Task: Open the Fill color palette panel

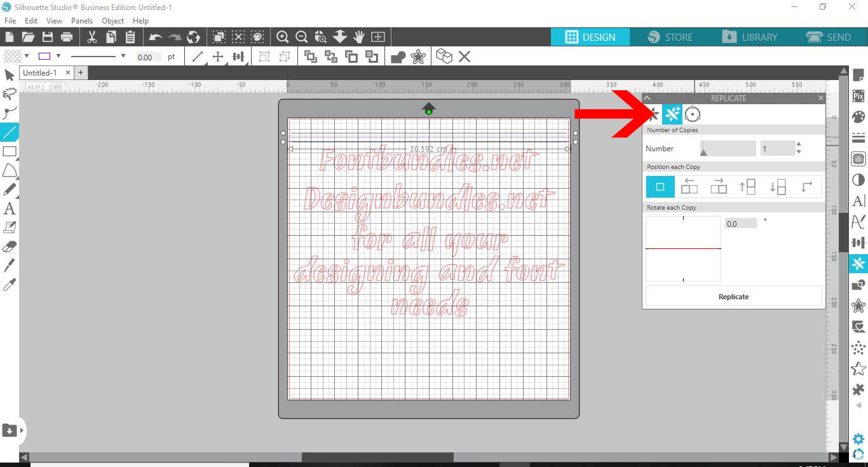Action: [858, 117]
